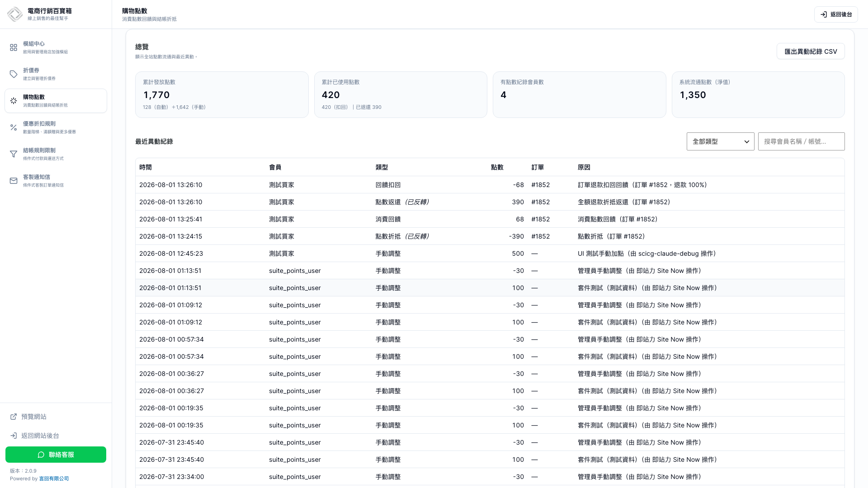
Task: Click the 模組中心 grid icon
Action: click(x=14, y=47)
